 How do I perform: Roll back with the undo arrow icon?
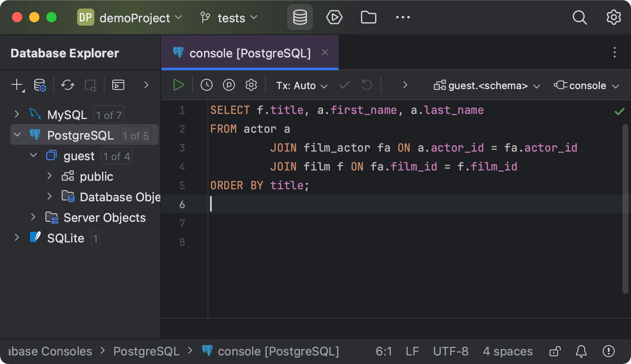[x=367, y=85]
